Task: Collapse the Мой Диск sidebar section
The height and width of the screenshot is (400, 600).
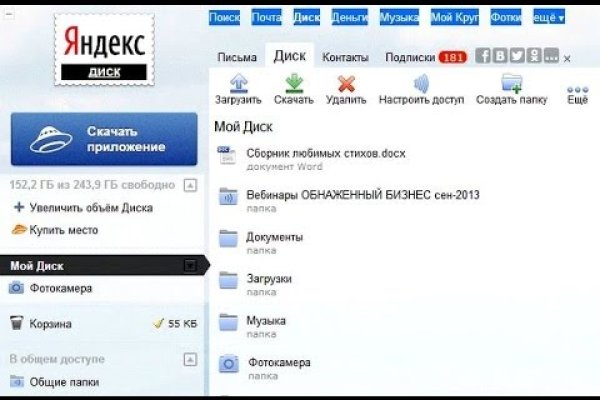Action: point(190,265)
